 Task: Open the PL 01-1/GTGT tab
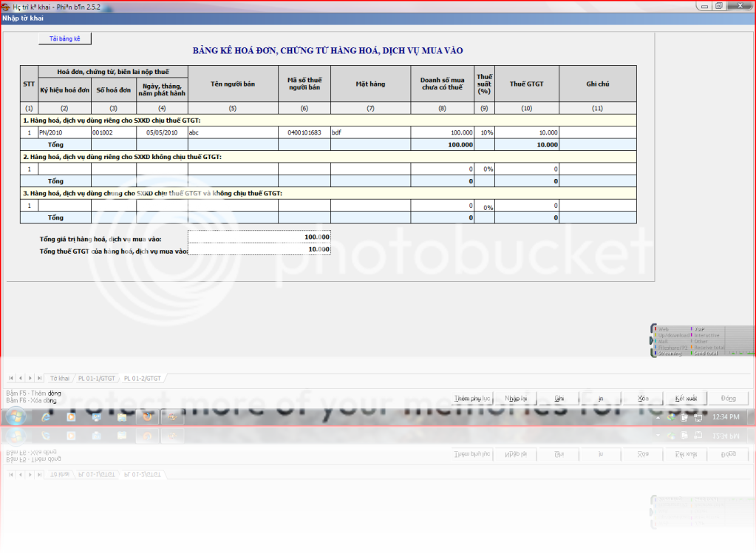pyautogui.click(x=98, y=378)
